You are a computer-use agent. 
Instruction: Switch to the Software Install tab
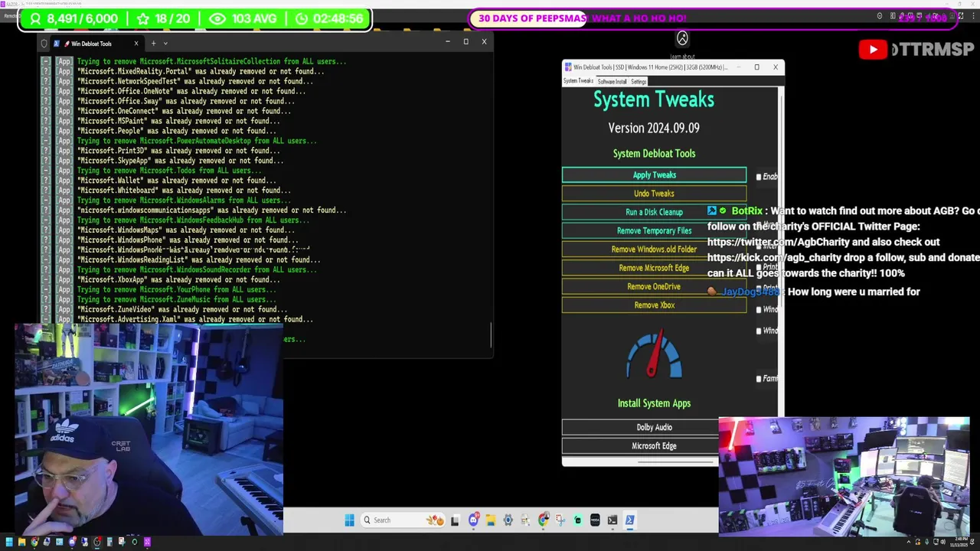pyautogui.click(x=612, y=81)
